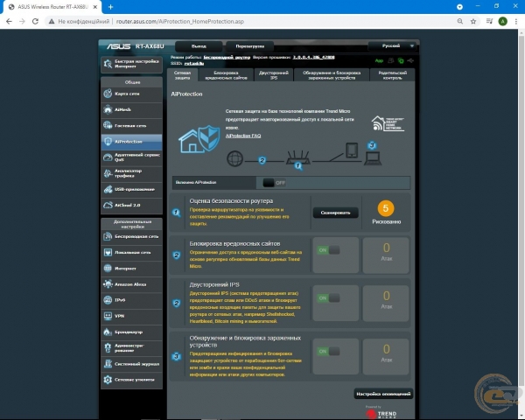Screen dimensions: 525x420
Task: Click attack counter for Двусторонний IPS
Action: (386, 303)
